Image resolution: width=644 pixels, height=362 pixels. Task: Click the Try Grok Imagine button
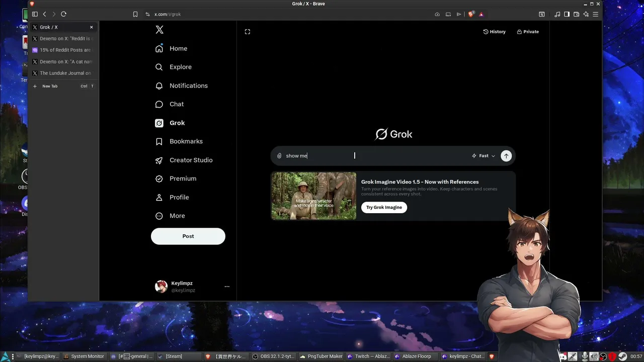coord(384,207)
